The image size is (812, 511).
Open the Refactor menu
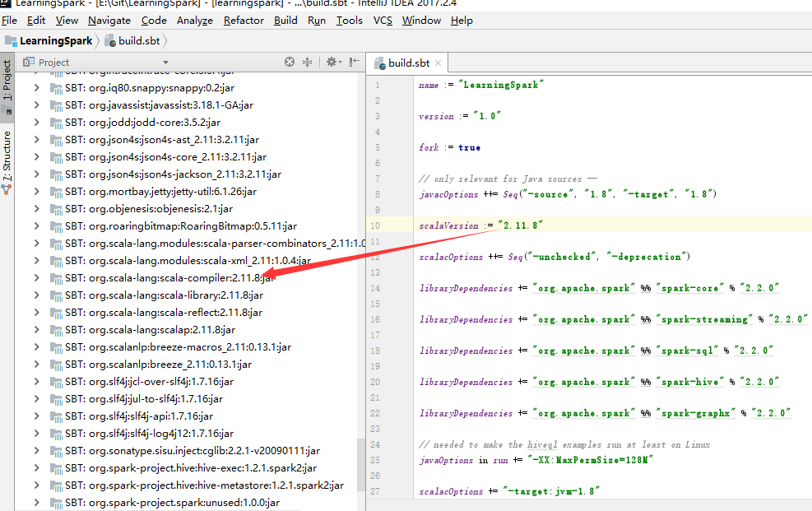(x=244, y=21)
